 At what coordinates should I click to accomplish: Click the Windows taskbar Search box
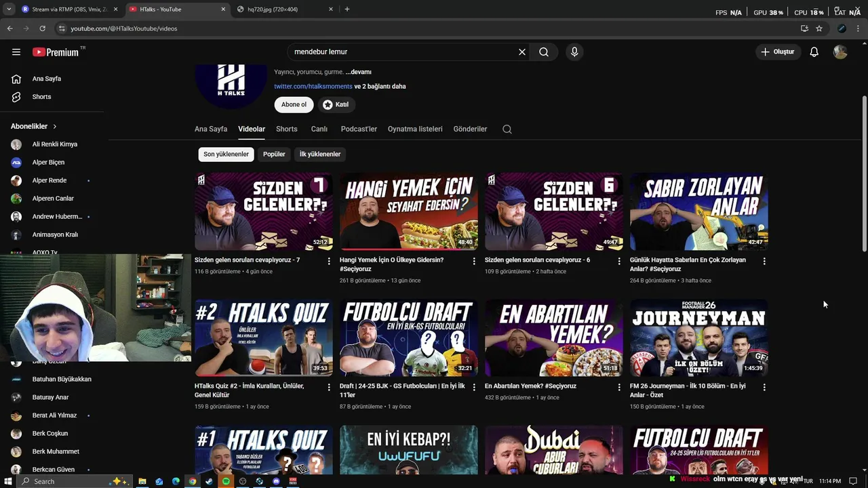[73, 481]
